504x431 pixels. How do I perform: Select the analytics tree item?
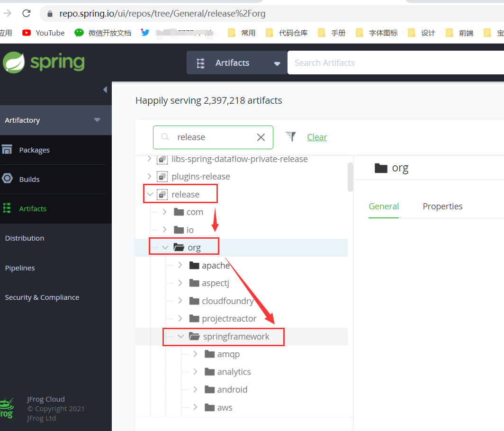coord(234,372)
